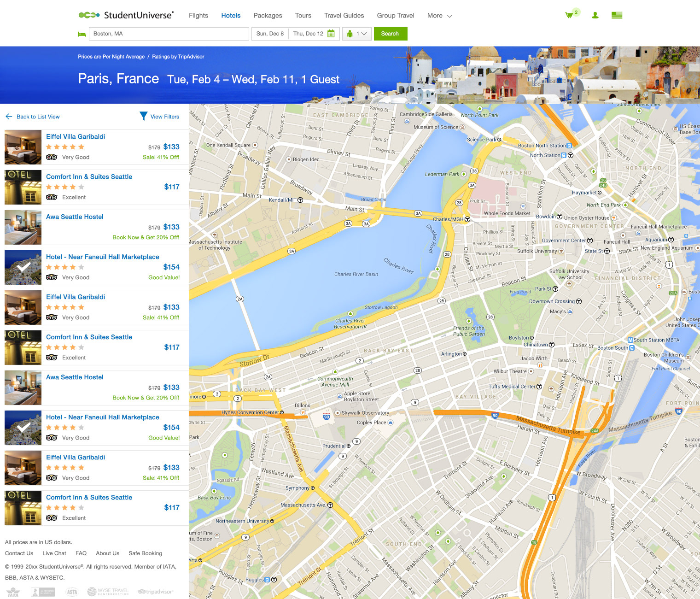Image resolution: width=700 pixels, height=599 pixels.
Task: Click the South Station MBTA marker
Action: (630, 340)
